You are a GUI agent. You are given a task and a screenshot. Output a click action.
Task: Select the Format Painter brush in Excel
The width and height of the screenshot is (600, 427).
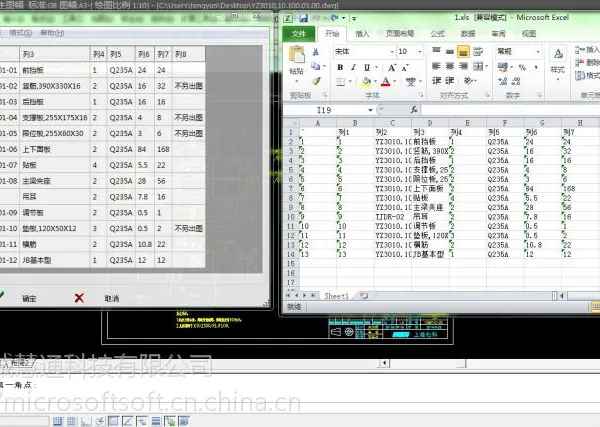[x=316, y=81]
